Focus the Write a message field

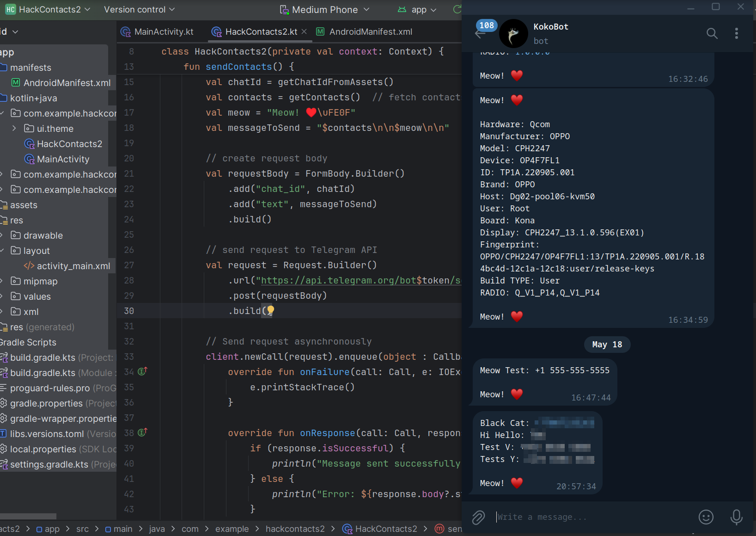point(593,517)
